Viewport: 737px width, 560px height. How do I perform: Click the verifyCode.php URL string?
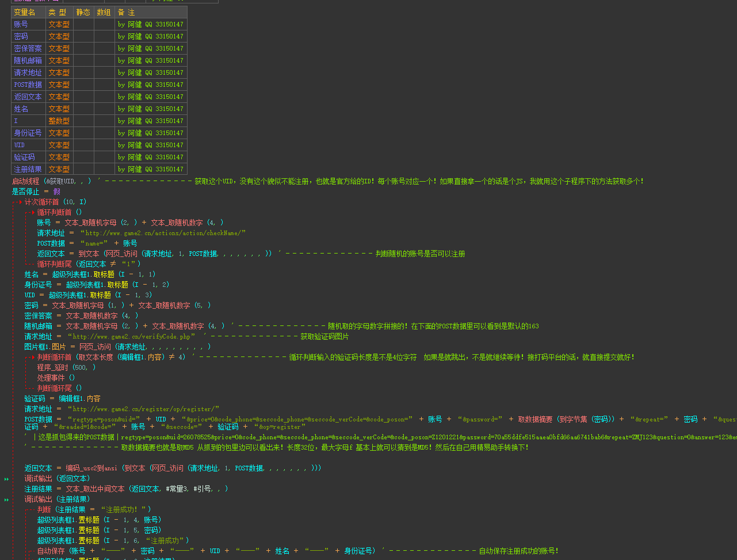coord(132,337)
